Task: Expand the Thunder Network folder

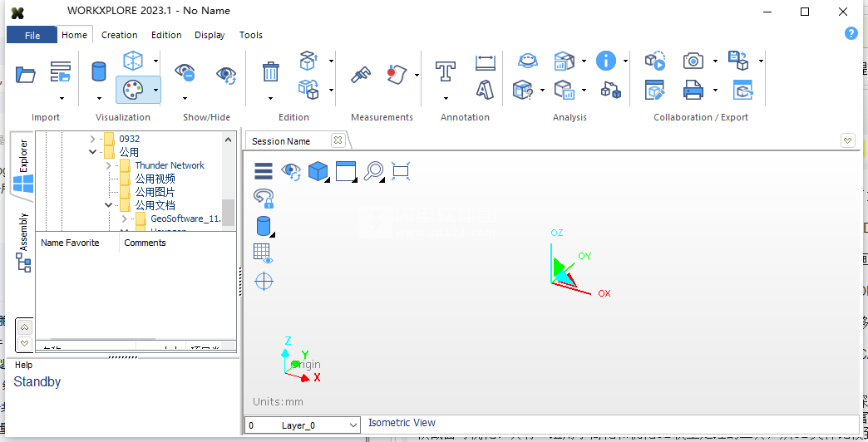Action: click(x=108, y=165)
